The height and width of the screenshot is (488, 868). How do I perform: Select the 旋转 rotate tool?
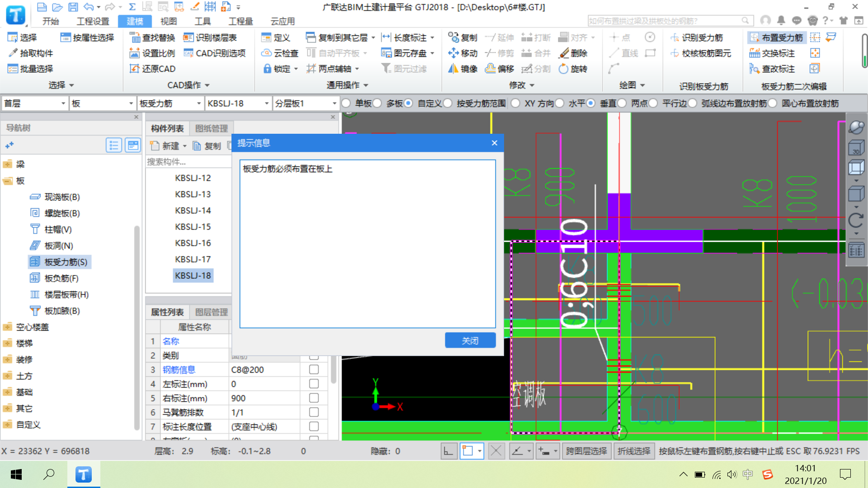573,69
